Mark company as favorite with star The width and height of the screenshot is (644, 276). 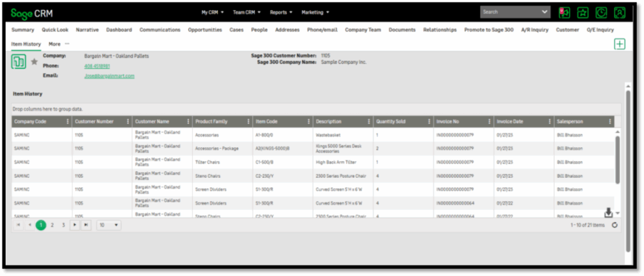click(35, 62)
